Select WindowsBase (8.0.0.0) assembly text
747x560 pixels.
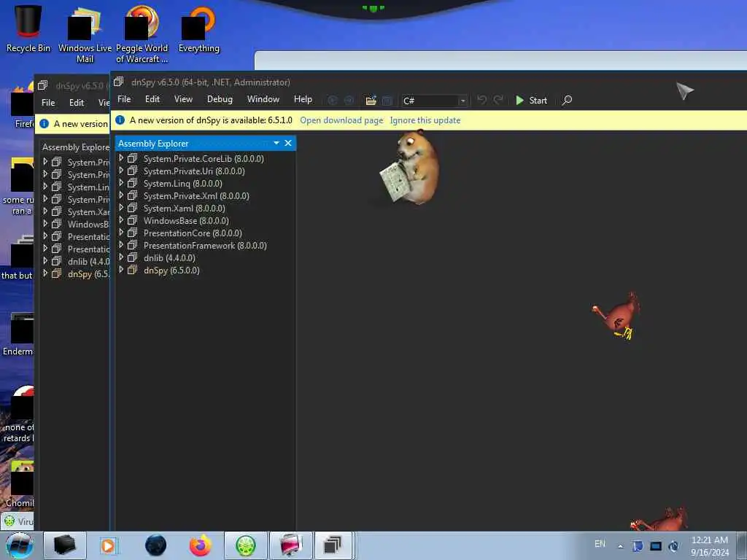[x=186, y=220]
